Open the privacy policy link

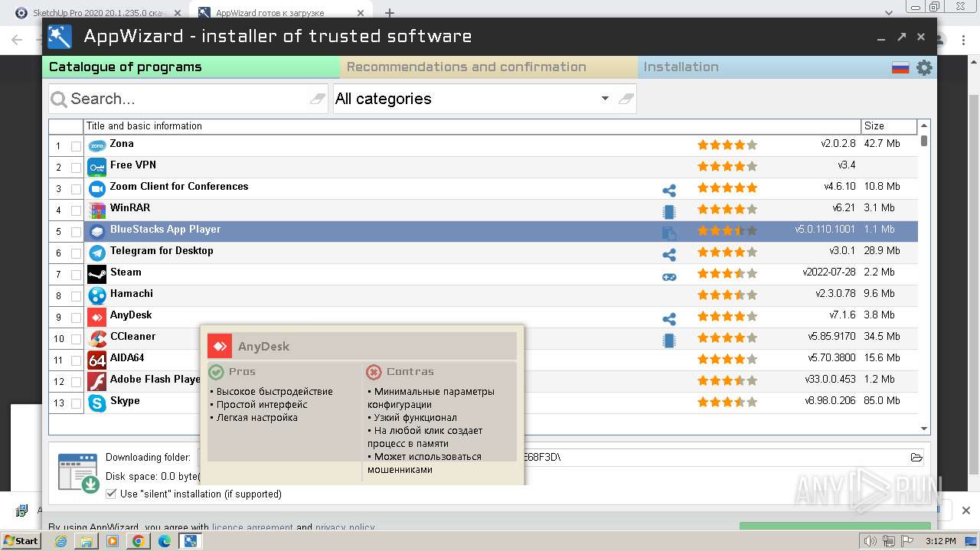[345, 527]
